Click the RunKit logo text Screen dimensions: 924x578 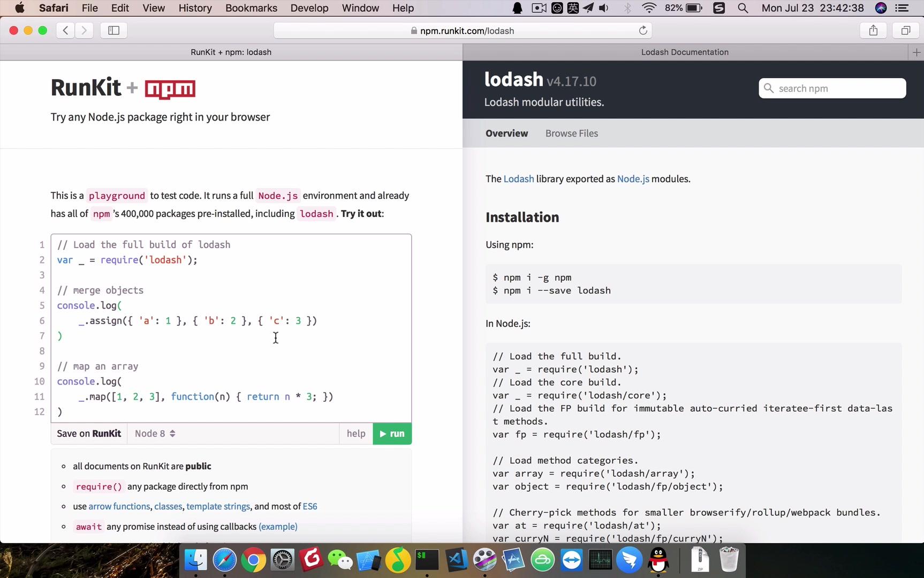(x=86, y=88)
